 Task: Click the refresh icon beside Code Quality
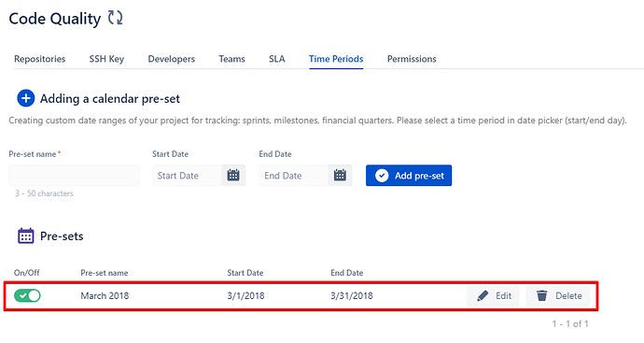click(x=115, y=18)
